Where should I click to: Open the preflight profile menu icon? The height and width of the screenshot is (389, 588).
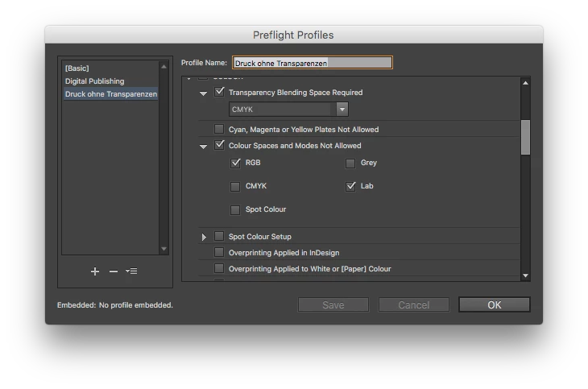[x=131, y=271]
